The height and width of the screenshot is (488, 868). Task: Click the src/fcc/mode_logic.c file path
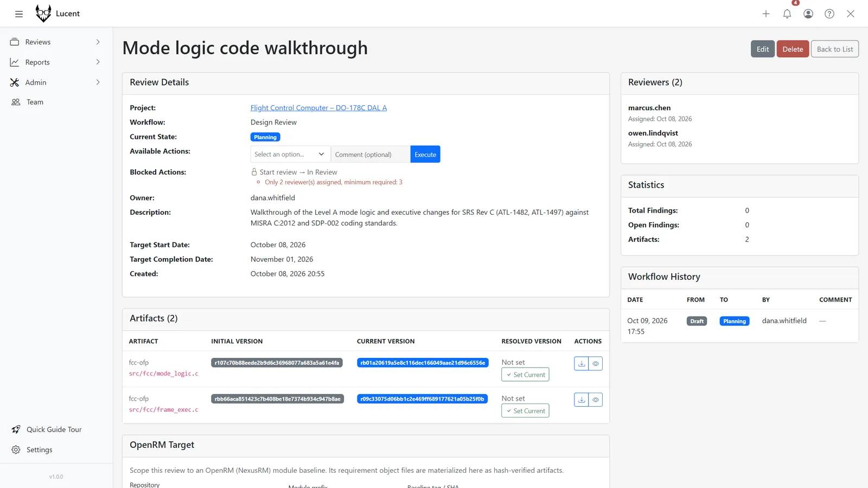(163, 374)
